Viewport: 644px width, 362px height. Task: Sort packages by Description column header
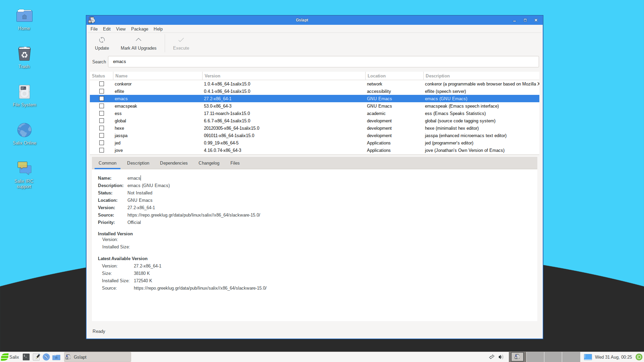pyautogui.click(x=481, y=76)
